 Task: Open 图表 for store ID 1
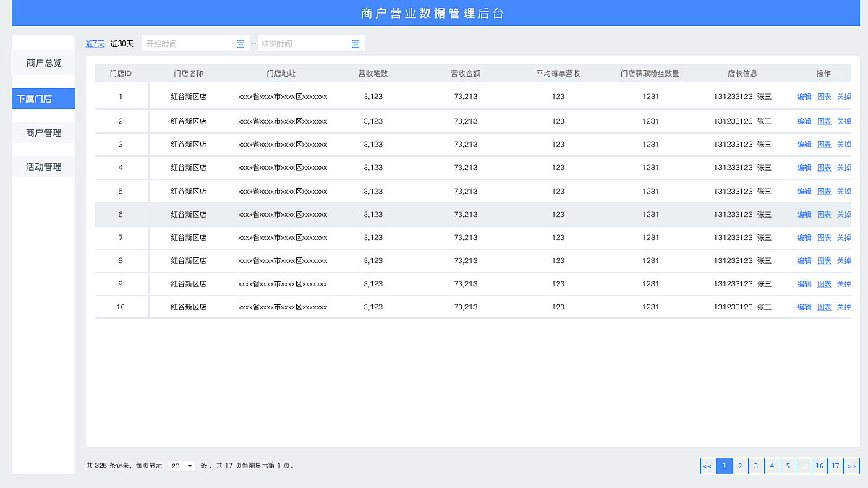coord(825,97)
